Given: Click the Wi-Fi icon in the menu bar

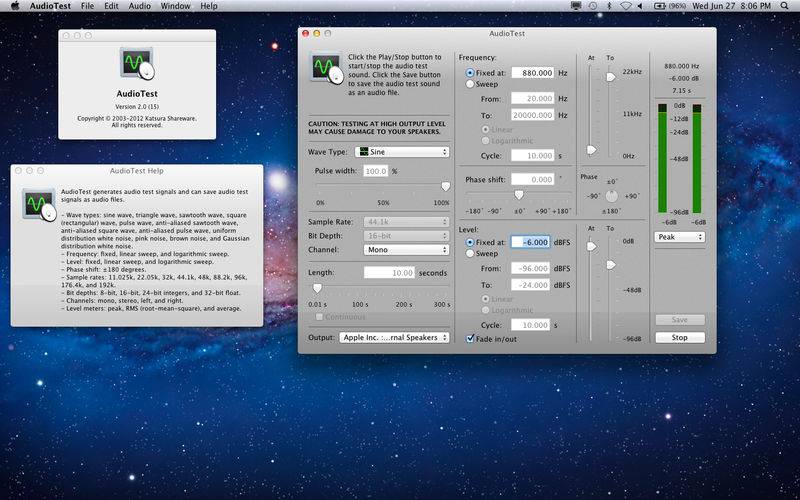Looking at the screenshot, I should coord(626,6).
